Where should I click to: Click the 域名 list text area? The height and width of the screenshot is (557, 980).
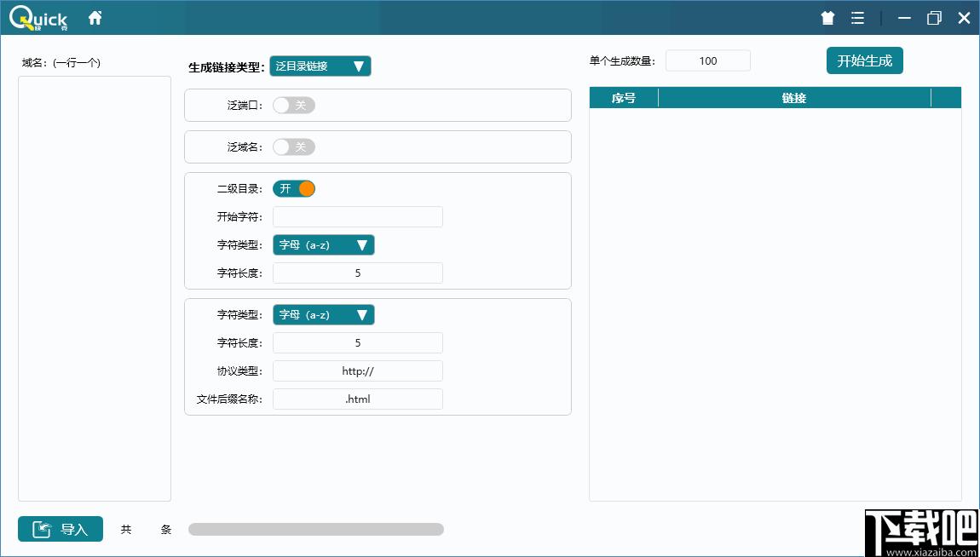pos(95,288)
